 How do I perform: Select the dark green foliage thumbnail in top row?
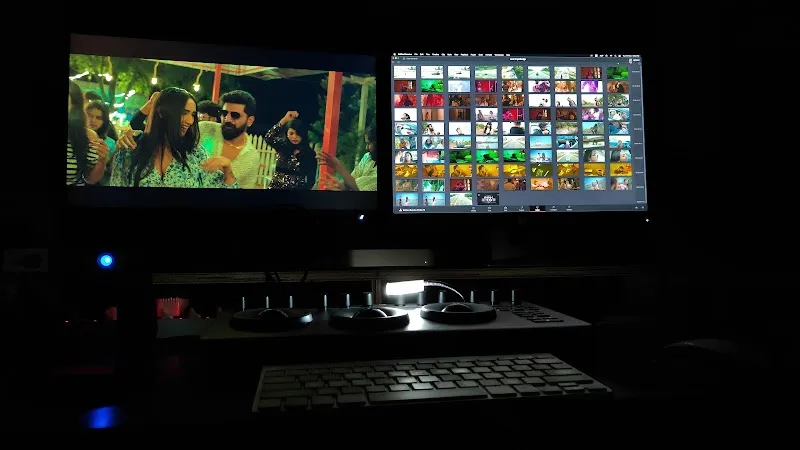[x=617, y=72]
